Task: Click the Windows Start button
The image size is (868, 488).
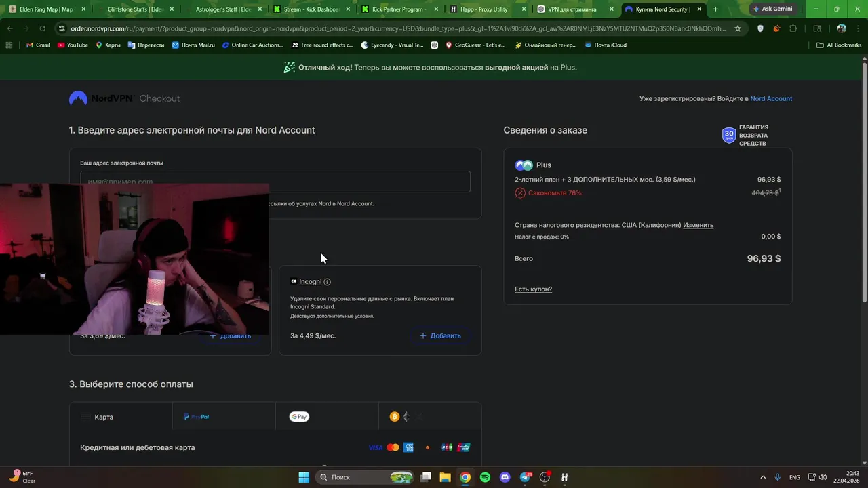Action: pos(304,477)
